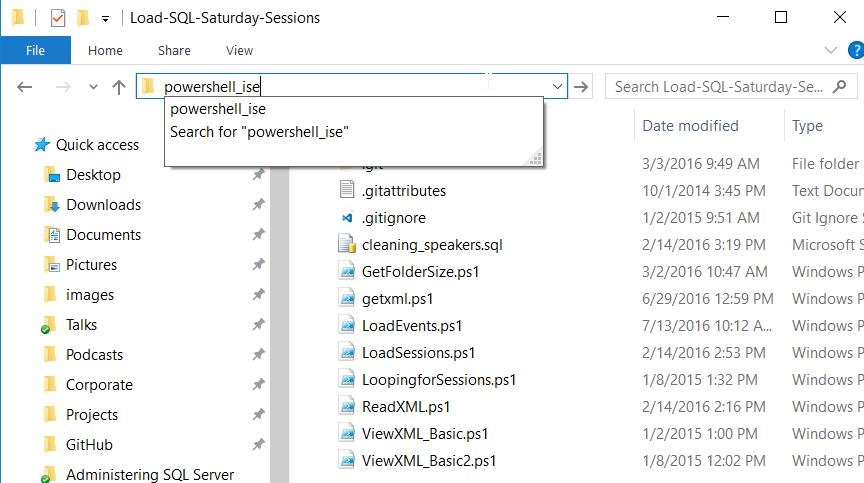
Task: Click the Back navigation arrow
Action: point(25,87)
